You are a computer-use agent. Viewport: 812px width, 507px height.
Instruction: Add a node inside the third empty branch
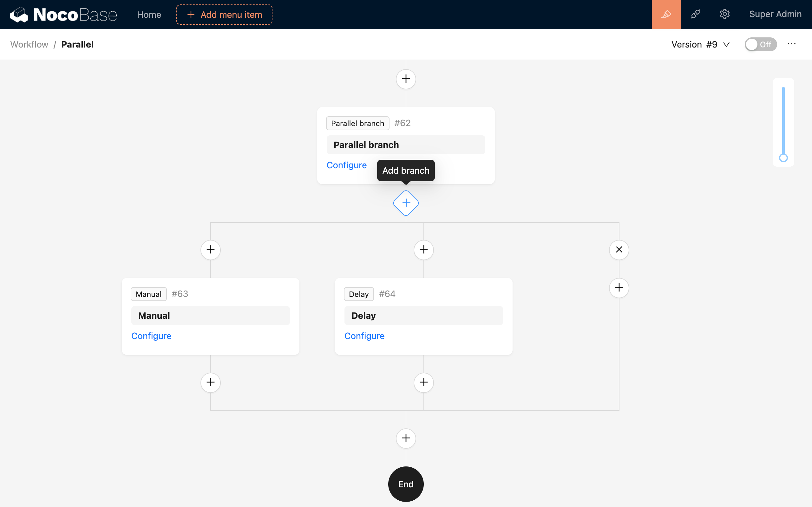[619, 288]
